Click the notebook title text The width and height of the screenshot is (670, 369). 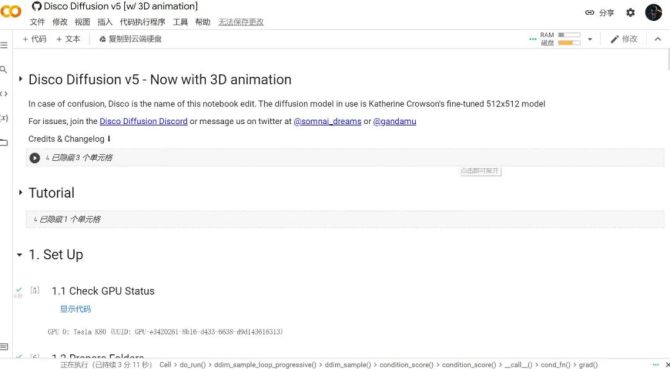click(121, 6)
